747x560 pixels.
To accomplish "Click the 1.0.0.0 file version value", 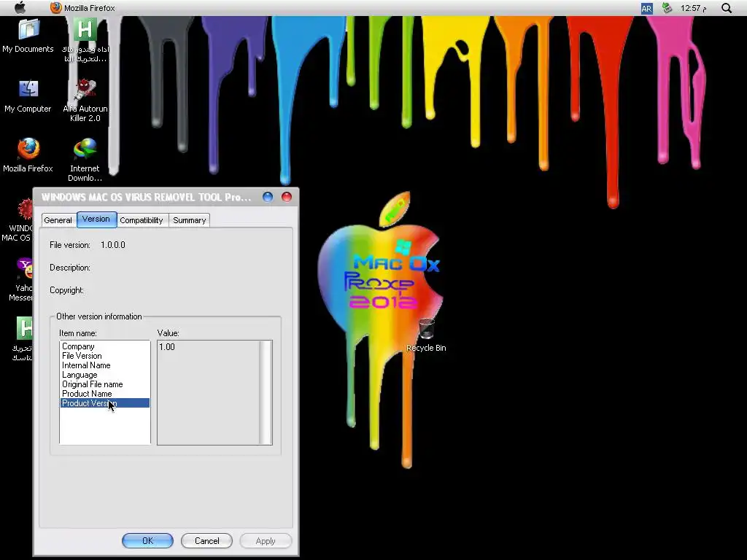I will (x=113, y=245).
